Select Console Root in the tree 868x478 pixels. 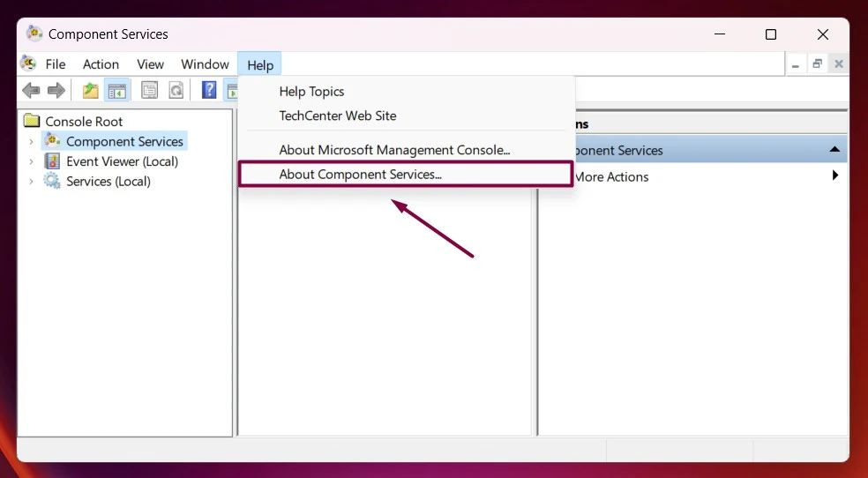(x=84, y=121)
